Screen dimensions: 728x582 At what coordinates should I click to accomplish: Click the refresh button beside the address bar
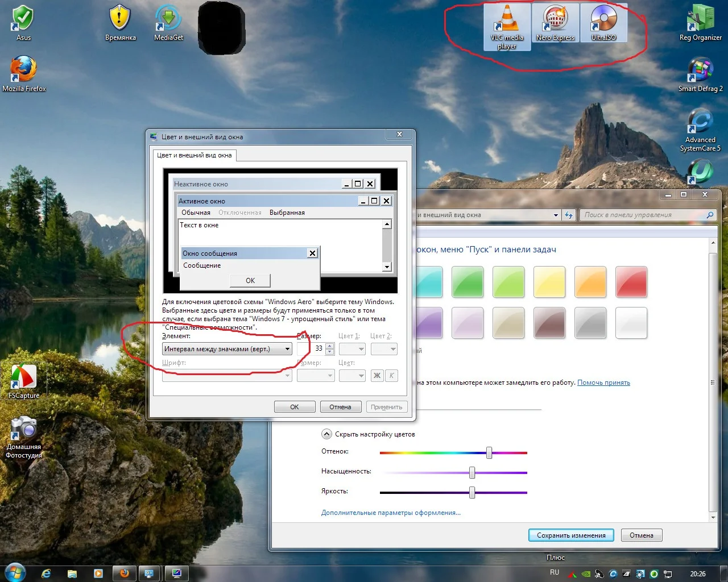(569, 215)
